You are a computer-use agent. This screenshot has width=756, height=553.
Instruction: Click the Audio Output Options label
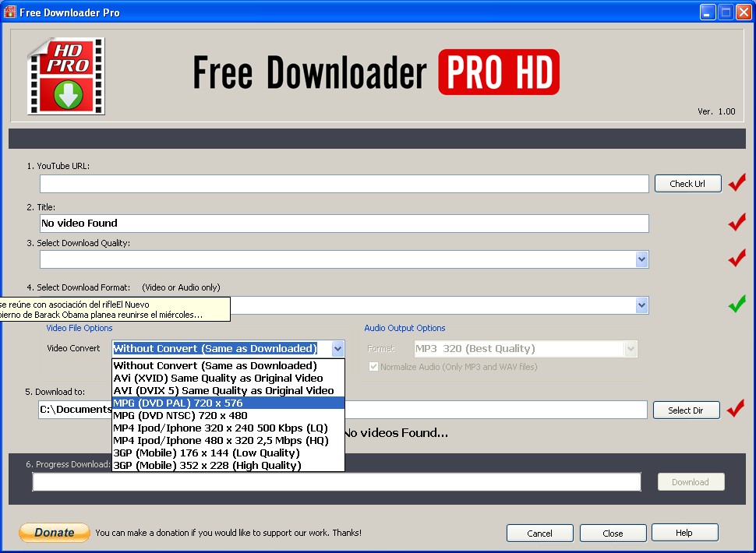click(404, 328)
